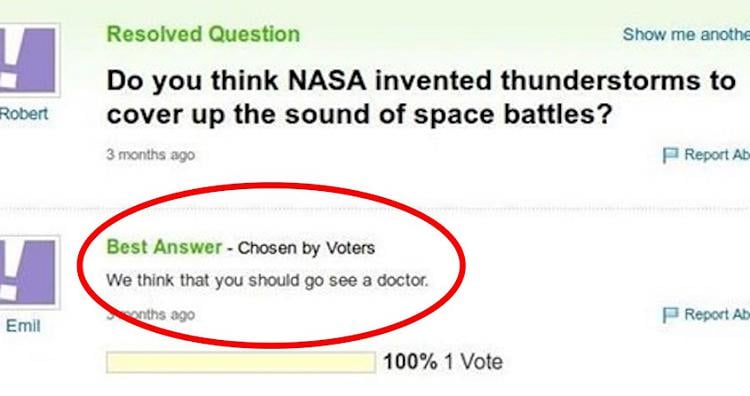Screen dimensions: 750x396
Task: Open Robert's user profile link
Action: click(x=24, y=114)
